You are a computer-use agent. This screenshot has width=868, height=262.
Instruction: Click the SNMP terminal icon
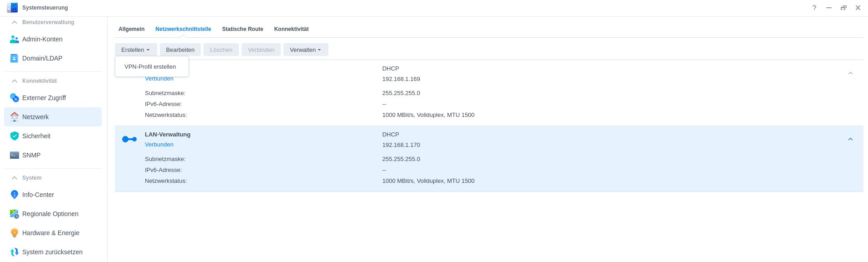[14, 155]
